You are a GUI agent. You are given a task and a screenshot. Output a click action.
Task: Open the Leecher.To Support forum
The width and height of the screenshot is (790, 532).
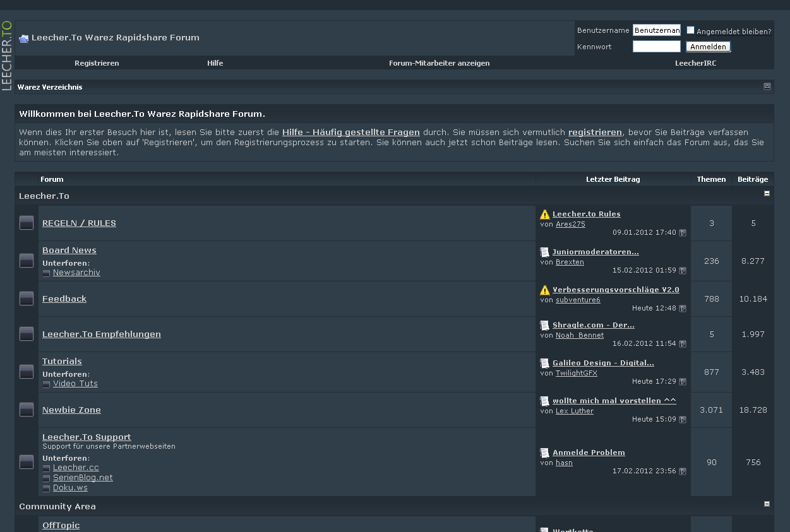[87, 437]
